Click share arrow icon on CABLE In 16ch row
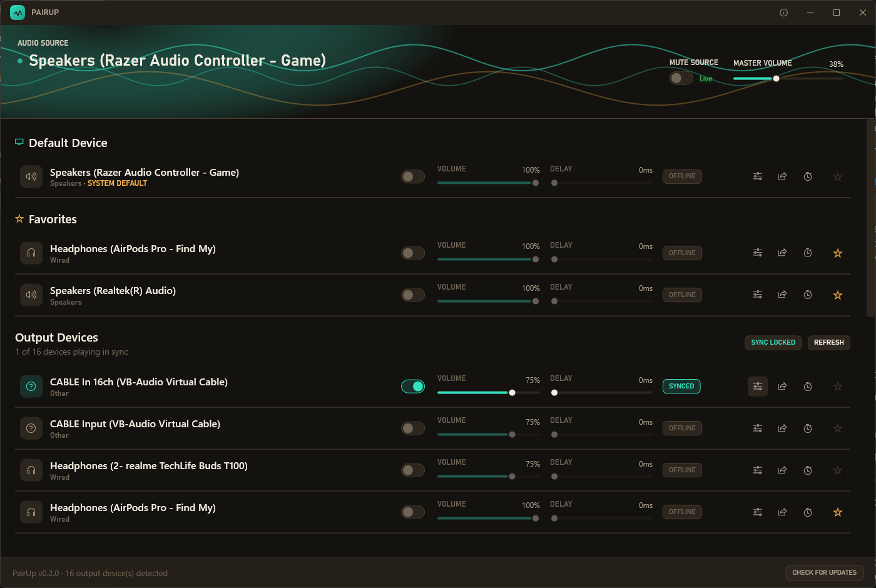This screenshot has width=876, height=588. click(x=782, y=387)
